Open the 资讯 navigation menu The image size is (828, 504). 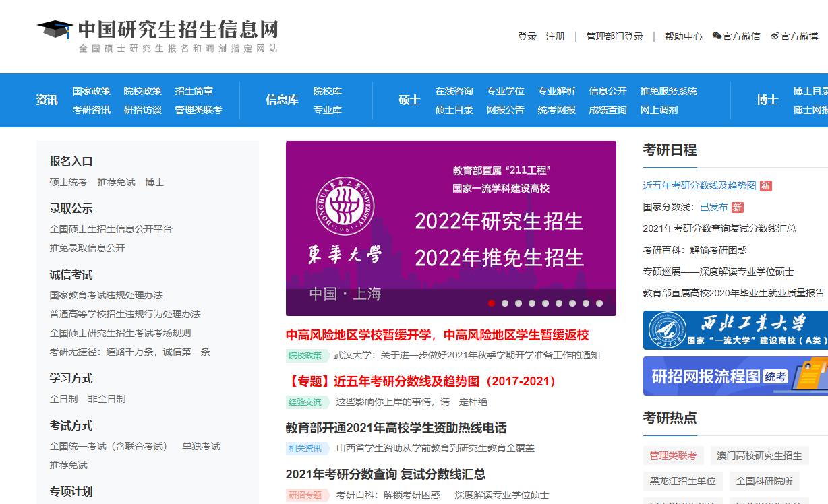tap(46, 100)
